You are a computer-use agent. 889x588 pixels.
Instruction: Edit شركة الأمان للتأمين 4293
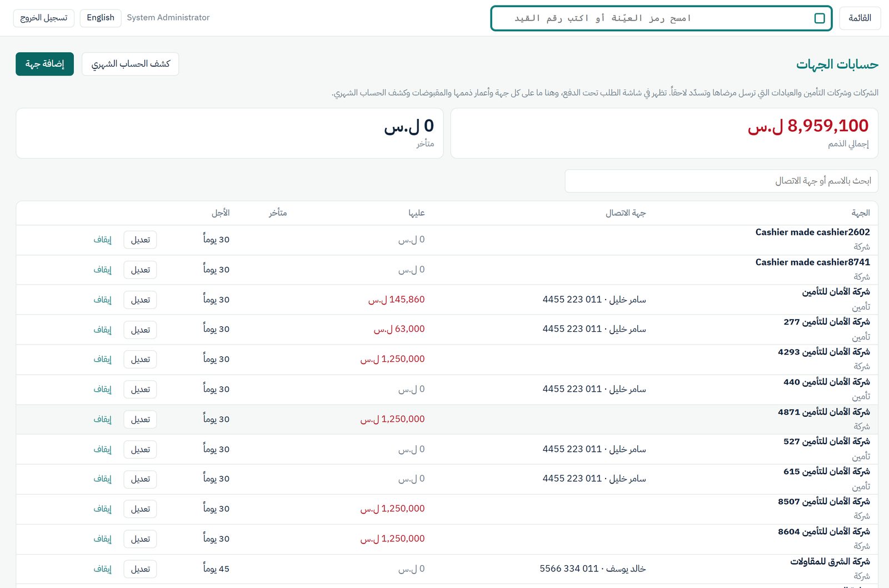pyautogui.click(x=140, y=360)
